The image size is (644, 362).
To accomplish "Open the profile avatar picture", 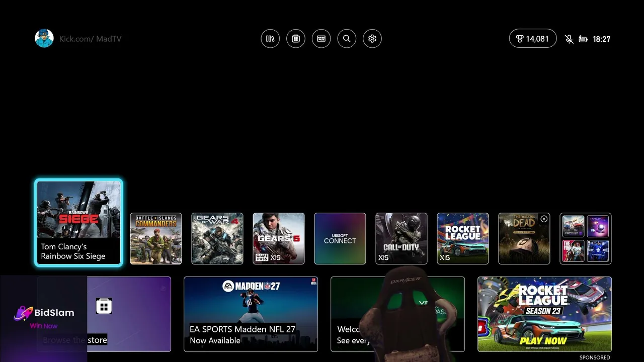I will [44, 39].
